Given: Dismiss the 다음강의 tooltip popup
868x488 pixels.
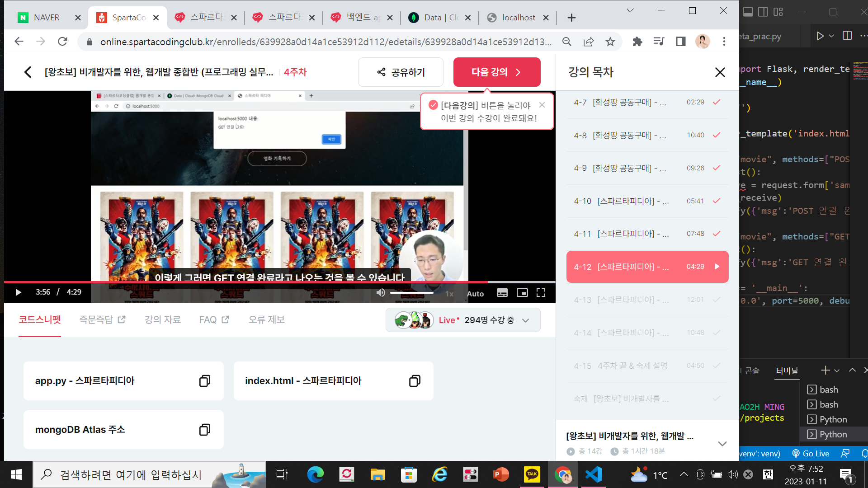Looking at the screenshot, I should (x=542, y=105).
